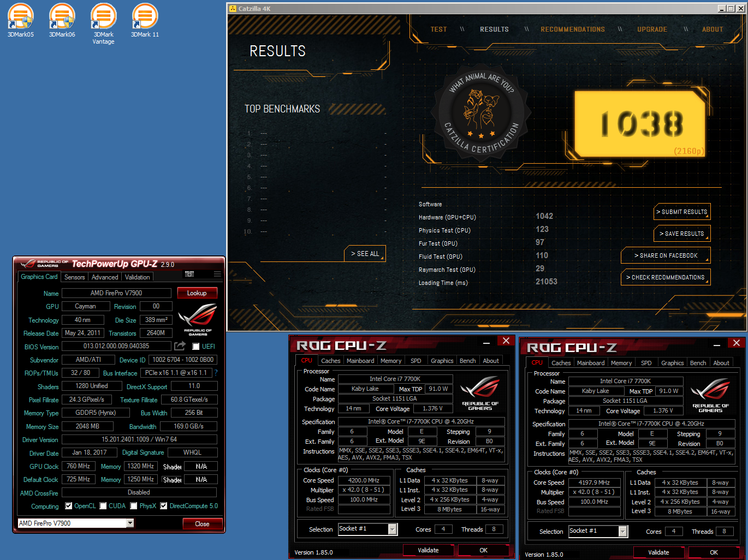Open the ABOUT section in Catzilla
This screenshot has width=748, height=560.
pos(713,29)
